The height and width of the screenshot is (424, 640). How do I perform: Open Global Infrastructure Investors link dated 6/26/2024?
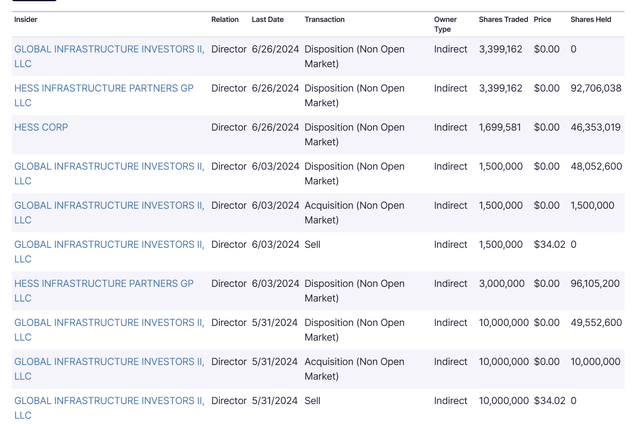point(109,50)
